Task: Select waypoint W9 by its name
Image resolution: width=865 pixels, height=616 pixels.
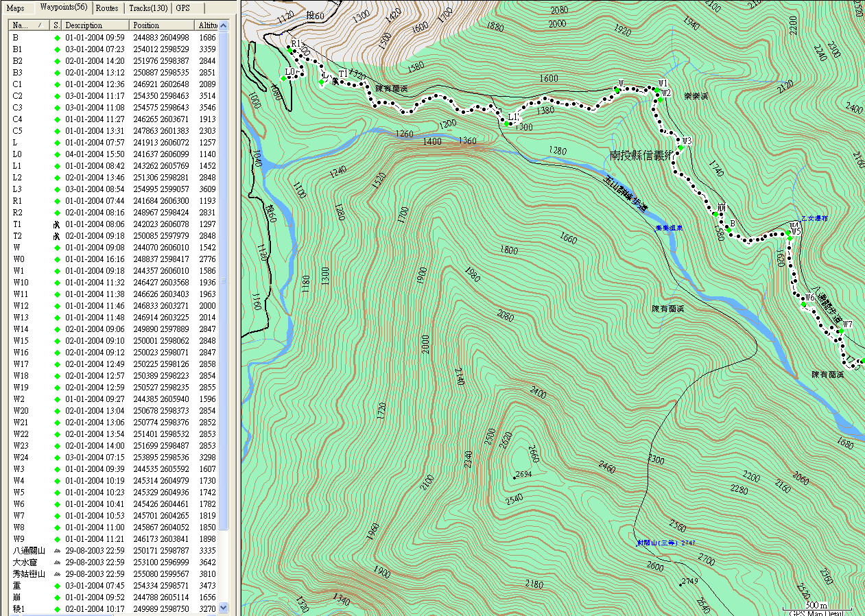Action: click(x=19, y=539)
